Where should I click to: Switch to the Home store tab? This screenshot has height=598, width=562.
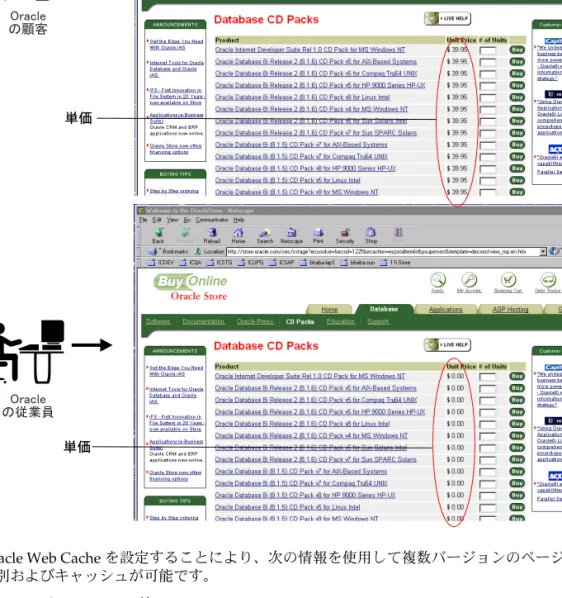[329, 309]
